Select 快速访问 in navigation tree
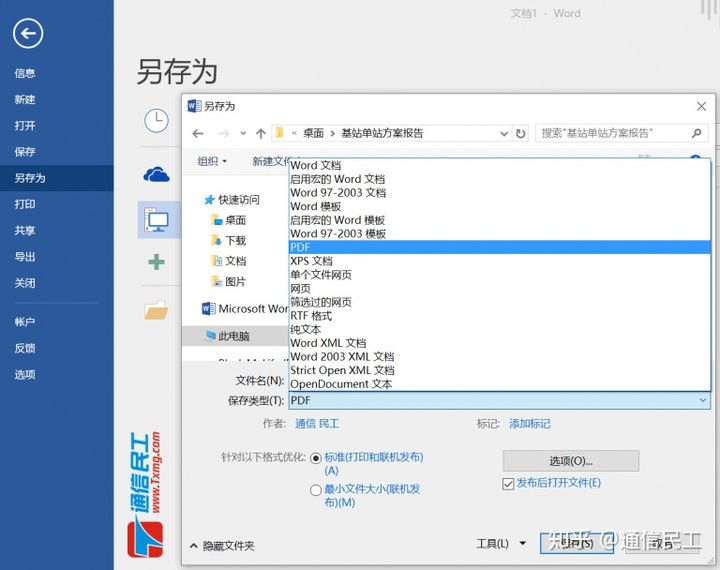Screen dimensions: 720x570 [232, 199]
